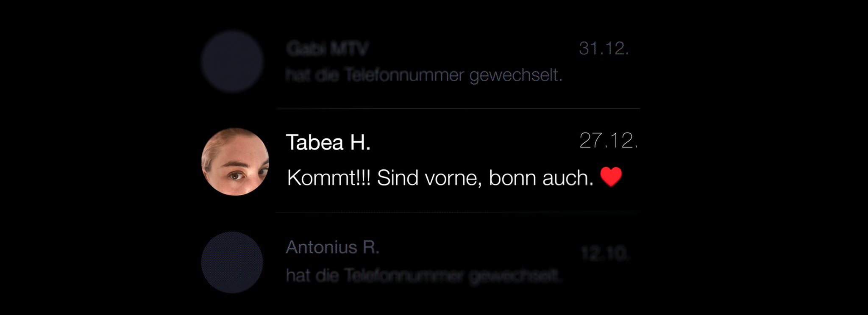Click the red heart emoji
Screen dimensions: 868x315
[x=611, y=177]
